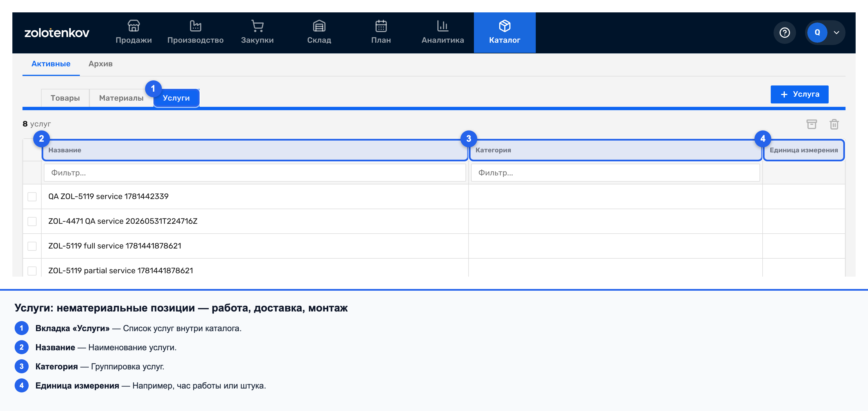Open the Товары tab
This screenshot has height=411, width=868.
click(65, 98)
